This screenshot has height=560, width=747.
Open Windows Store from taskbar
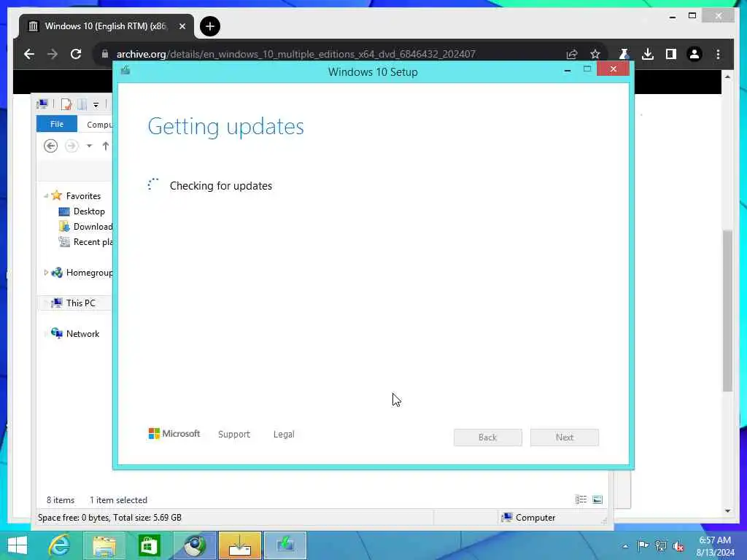149,545
